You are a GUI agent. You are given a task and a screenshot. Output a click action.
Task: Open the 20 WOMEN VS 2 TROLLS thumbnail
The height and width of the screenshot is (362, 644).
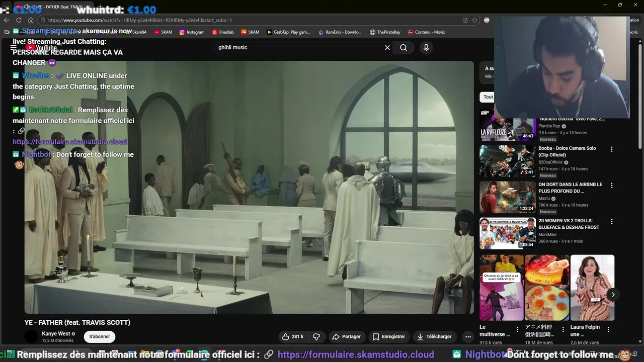pos(507,233)
